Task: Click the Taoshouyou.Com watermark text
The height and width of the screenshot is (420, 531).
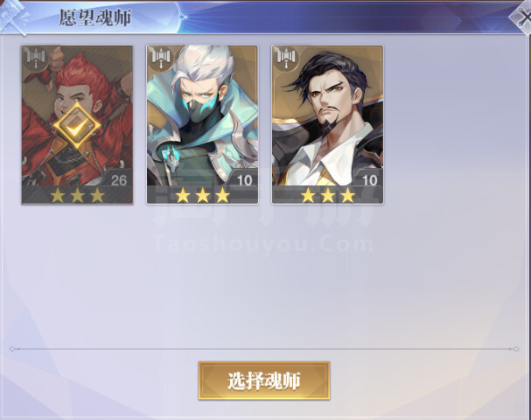Action: [263, 244]
